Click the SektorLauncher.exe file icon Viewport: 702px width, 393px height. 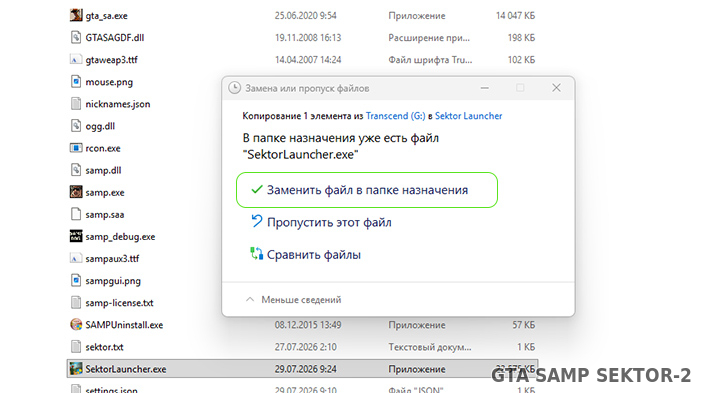[x=76, y=368]
